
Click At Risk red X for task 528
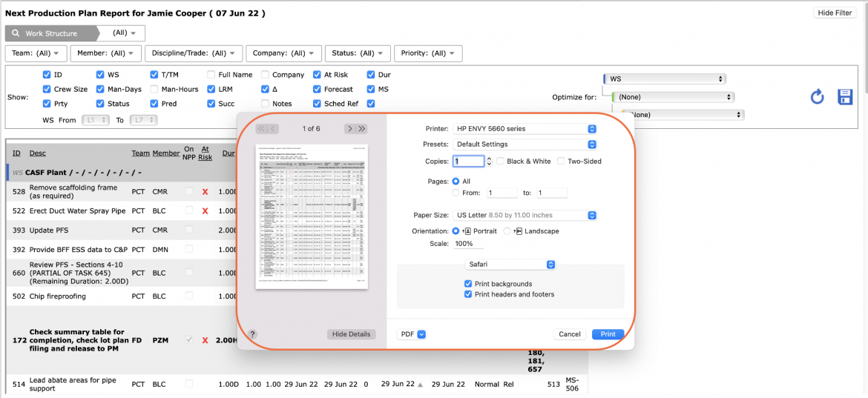pos(205,192)
